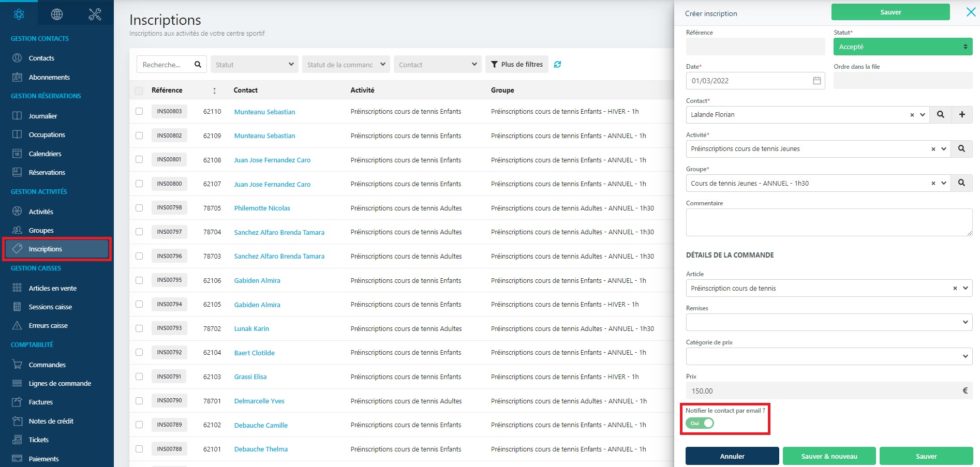
Task: Open the globe icon tab in sidebar header
Action: pyautogui.click(x=57, y=14)
